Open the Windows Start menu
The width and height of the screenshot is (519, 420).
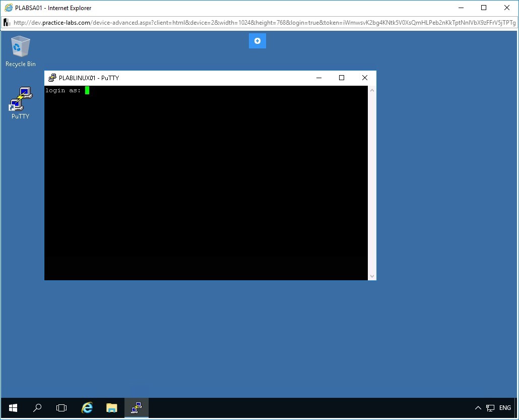(x=13, y=408)
